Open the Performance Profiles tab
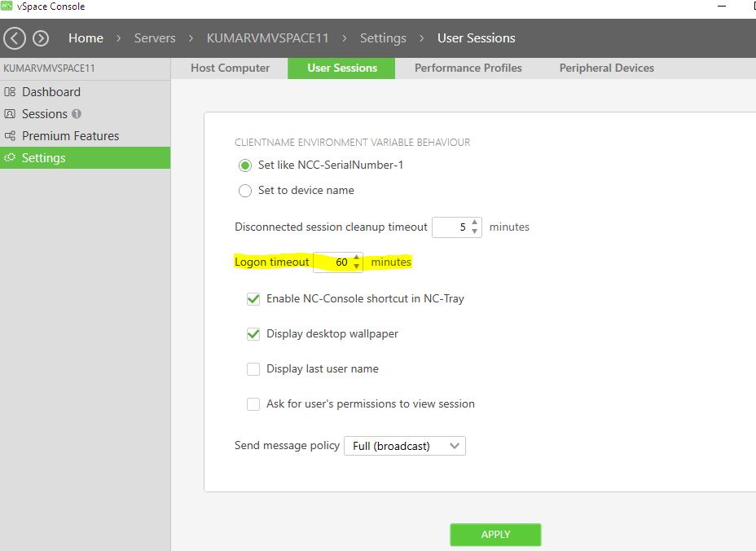Viewport: 756px width, 551px height. click(x=468, y=68)
